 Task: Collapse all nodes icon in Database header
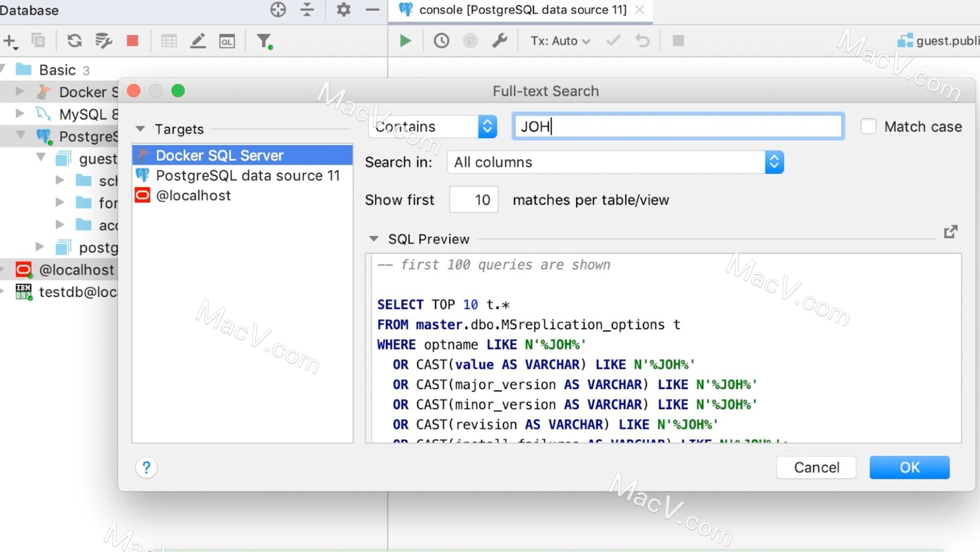click(307, 10)
